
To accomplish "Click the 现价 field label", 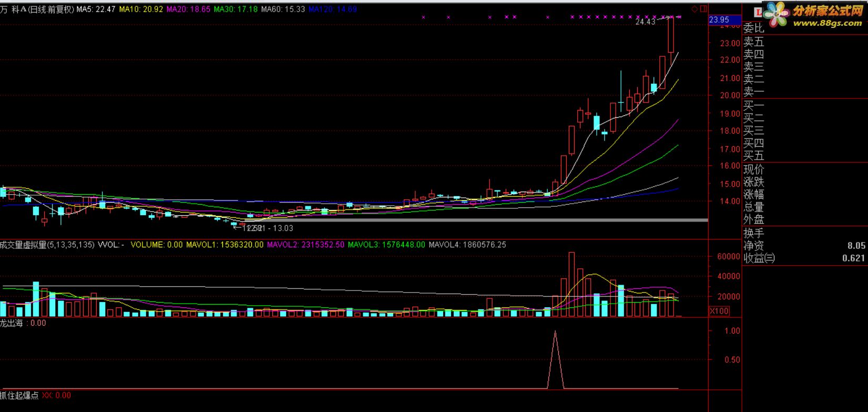I will pyautogui.click(x=754, y=169).
